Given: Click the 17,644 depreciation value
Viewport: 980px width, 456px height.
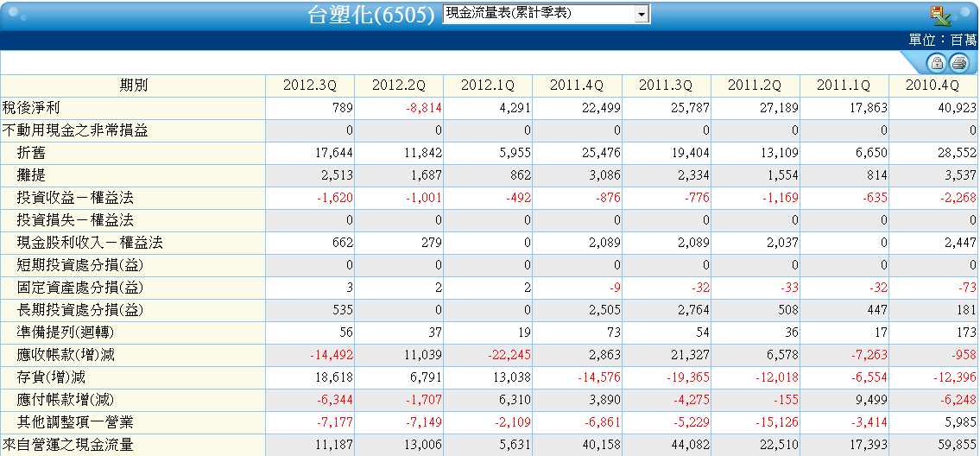Looking at the screenshot, I should pos(334,153).
